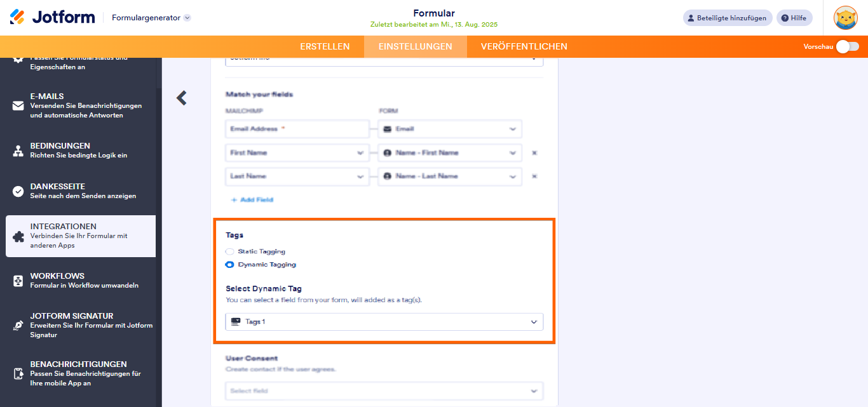Go to the Erstellen tab
This screenshot has height=407, width=868.
coord(325,46)
